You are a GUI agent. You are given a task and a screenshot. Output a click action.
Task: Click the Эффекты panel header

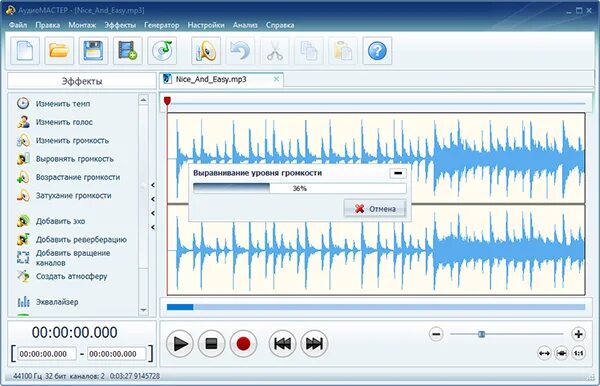pyautogui.click(x=82, y=81)
